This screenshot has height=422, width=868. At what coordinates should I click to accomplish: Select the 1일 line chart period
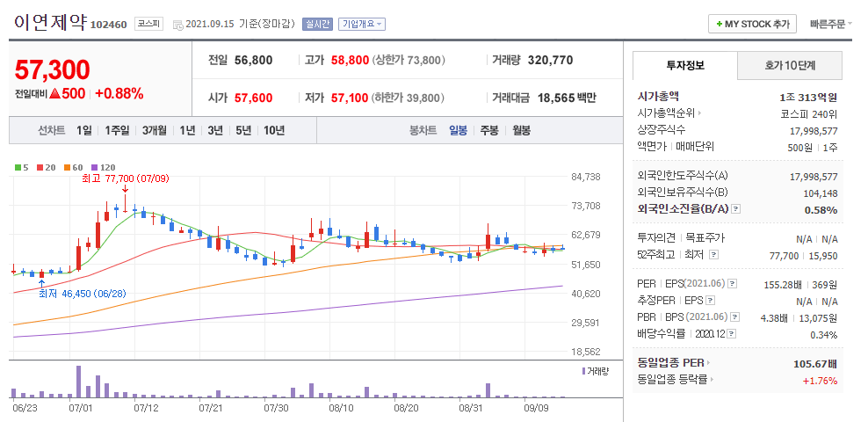click(x=84, y=131)
